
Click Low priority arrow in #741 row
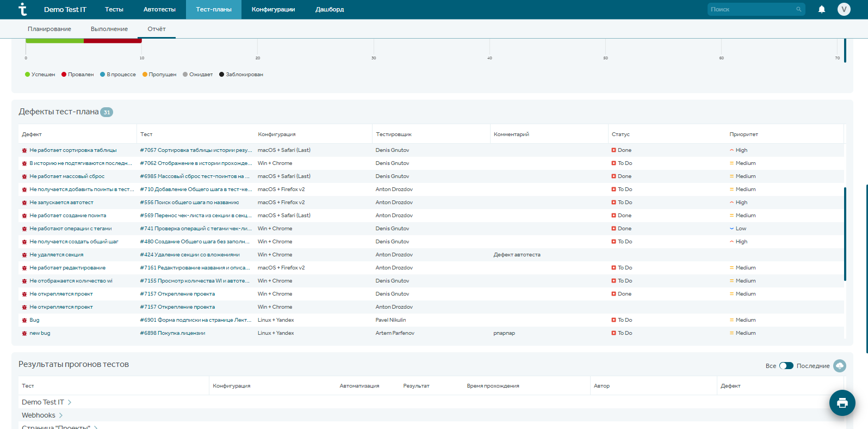[x=731, y=229]
